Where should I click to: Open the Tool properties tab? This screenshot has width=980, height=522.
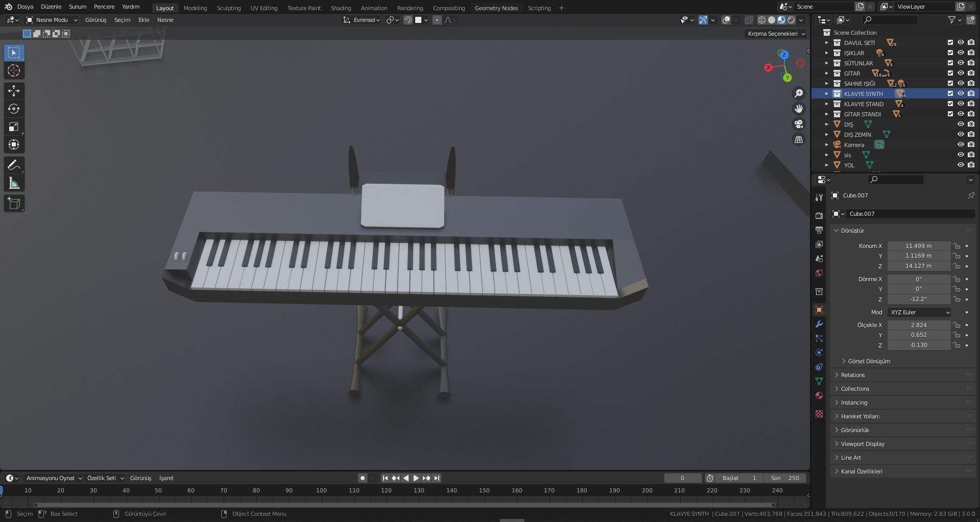pyautogui.click(x=819, y=197)
